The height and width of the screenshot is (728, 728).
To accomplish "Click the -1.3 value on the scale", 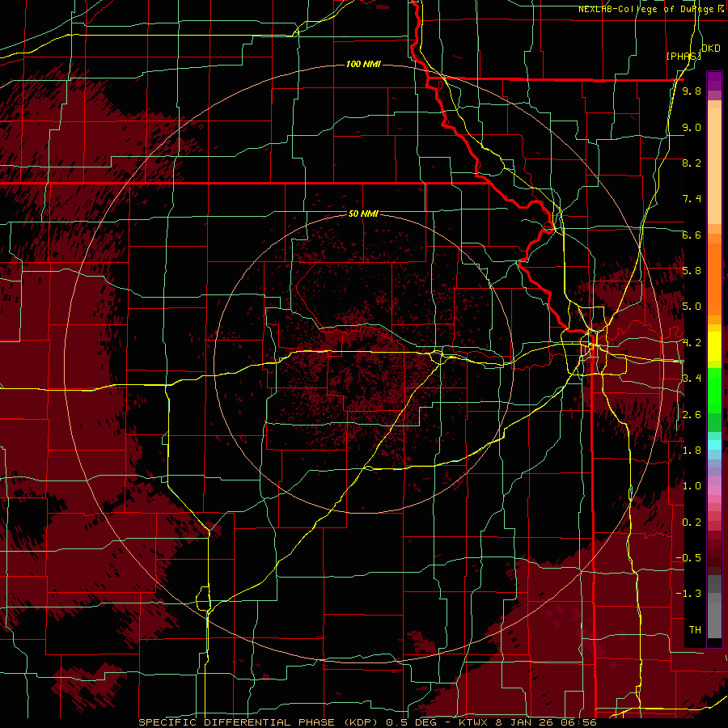I will point(688,594).
